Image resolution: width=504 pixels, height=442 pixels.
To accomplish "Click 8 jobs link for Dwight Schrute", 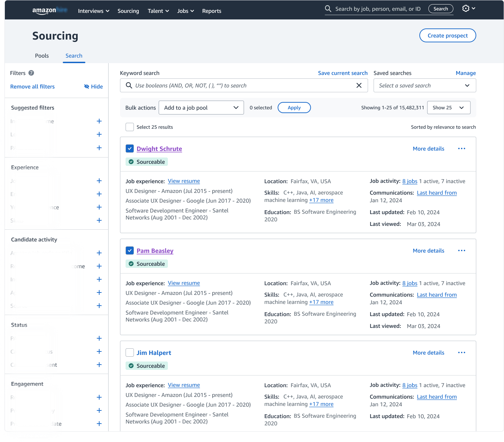I will (410, 181).
